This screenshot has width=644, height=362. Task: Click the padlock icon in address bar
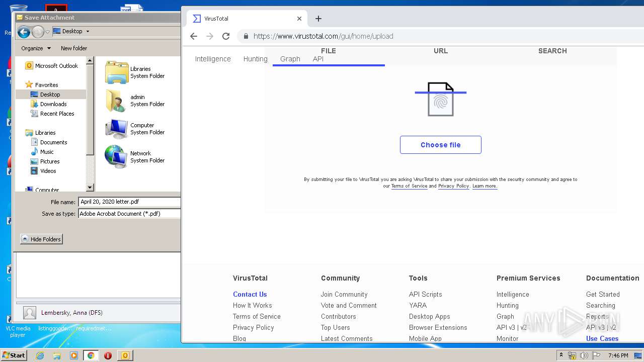click(x=246, y=36)
